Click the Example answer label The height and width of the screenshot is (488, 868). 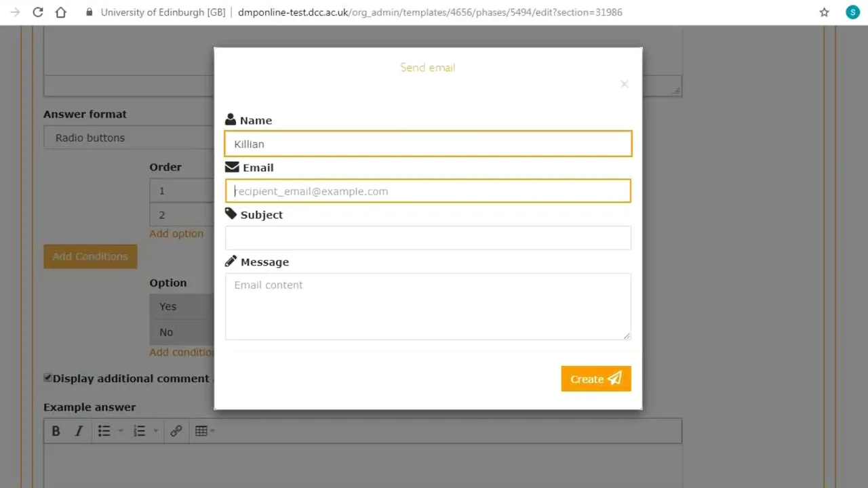coord(90,407)
